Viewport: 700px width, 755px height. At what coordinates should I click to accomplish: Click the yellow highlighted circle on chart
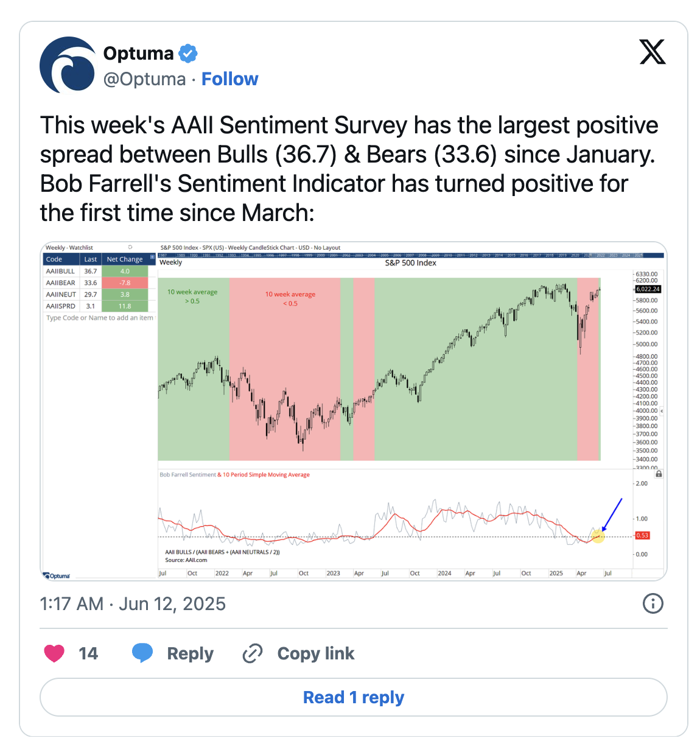[x=598, y=536]
